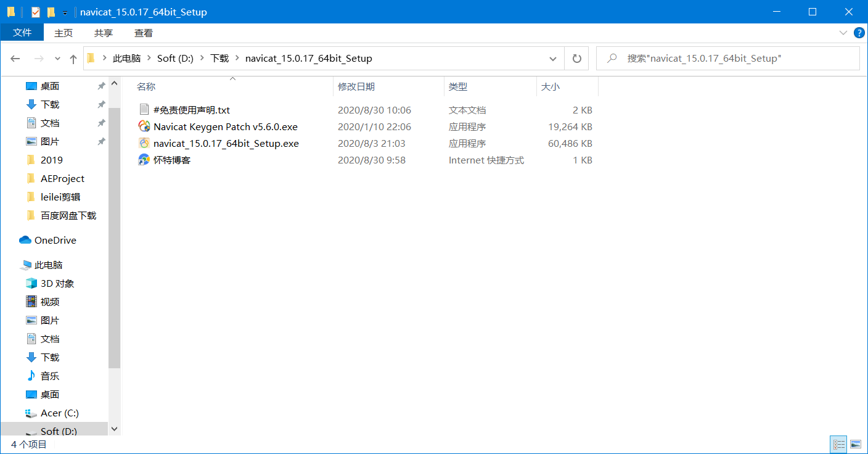Viewport: 868px width, 454px height.
Task: Open pinned 桌面 in Quick access
Action: click(50, 86)
